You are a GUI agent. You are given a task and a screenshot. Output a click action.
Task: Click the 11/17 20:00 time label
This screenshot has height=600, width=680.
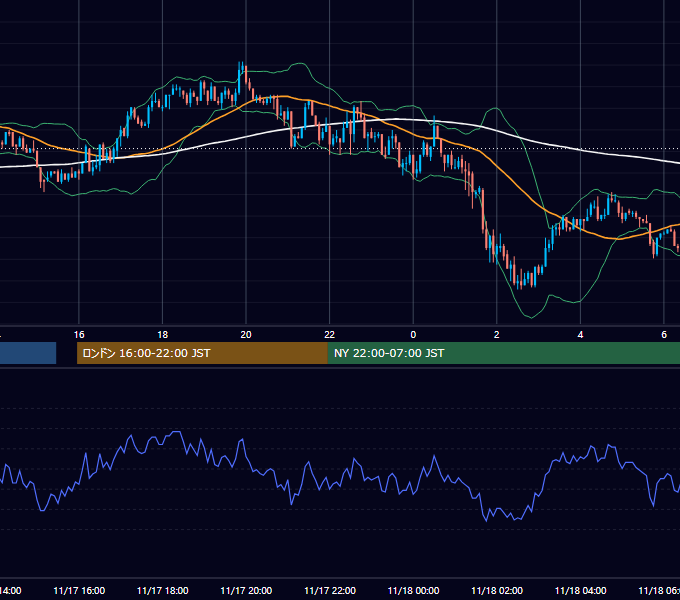[x=246, y=591]
